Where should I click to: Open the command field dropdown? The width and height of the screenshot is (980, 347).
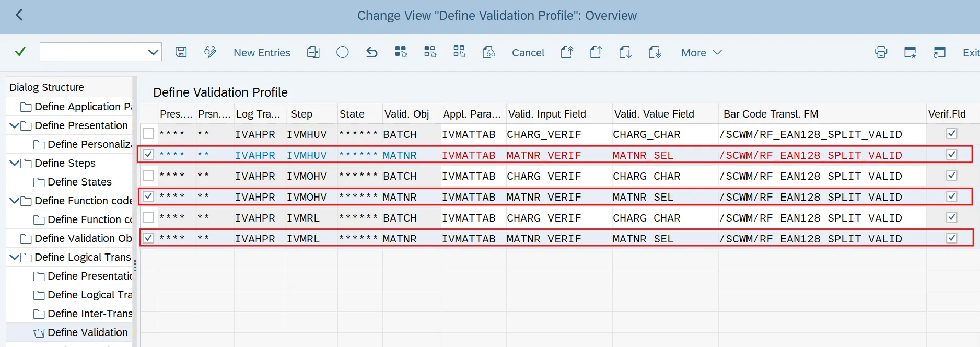pos(153,52)
